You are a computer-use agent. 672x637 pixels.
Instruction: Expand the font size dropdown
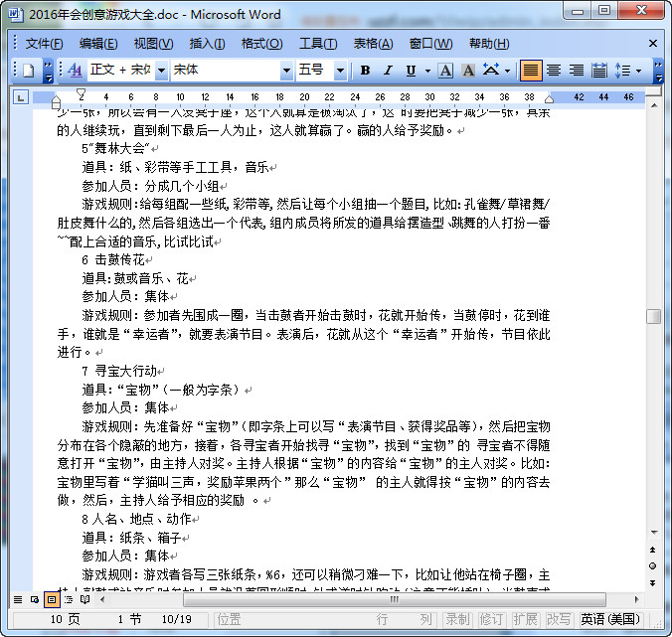340,71
